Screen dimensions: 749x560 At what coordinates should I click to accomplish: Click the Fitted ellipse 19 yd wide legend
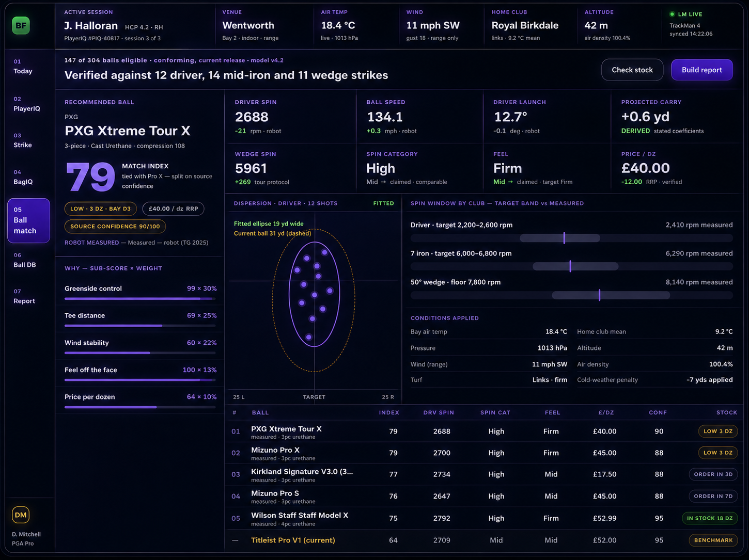click(x=269, y=224)
